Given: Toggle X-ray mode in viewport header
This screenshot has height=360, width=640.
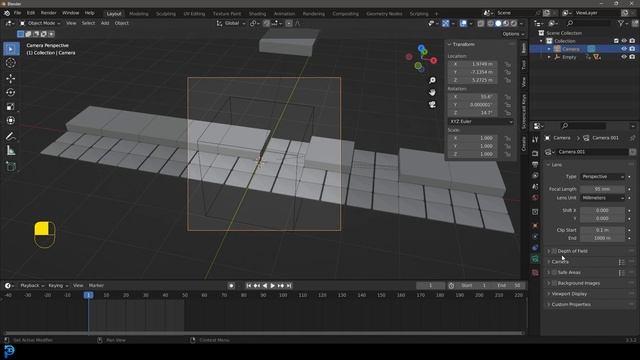Looking at the screenshot, I should point(481,23).
